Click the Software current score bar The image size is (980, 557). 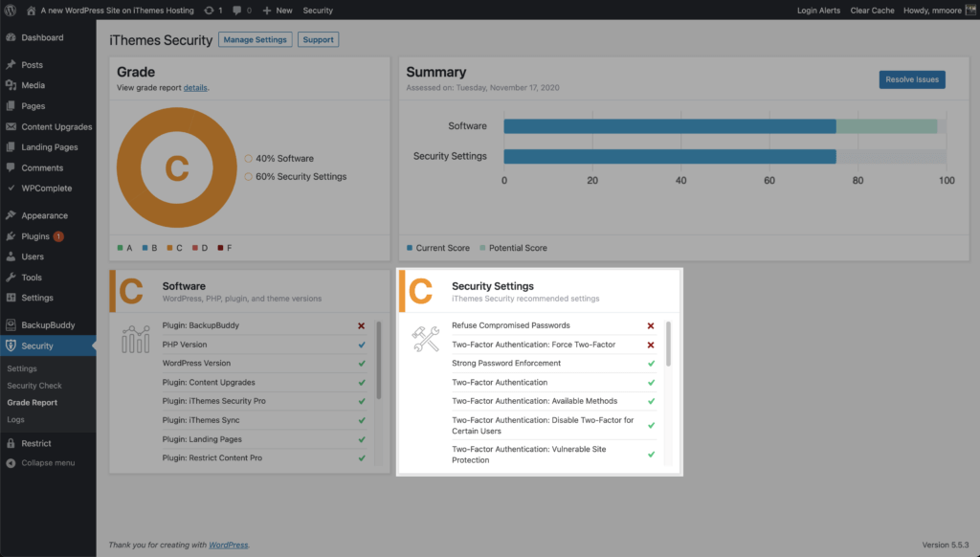[670, 126]
